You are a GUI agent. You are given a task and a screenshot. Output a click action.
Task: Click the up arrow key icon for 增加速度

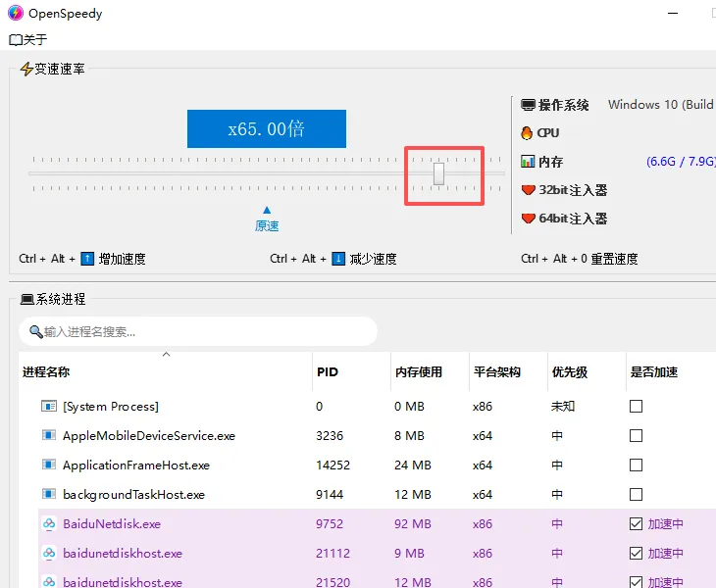(x=87, y=259)
